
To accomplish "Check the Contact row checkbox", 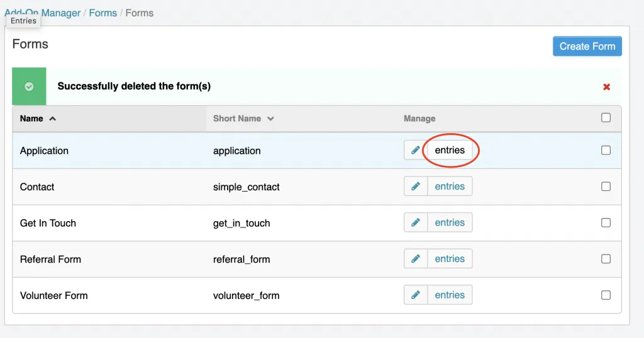I will click(x=606, y=186).
